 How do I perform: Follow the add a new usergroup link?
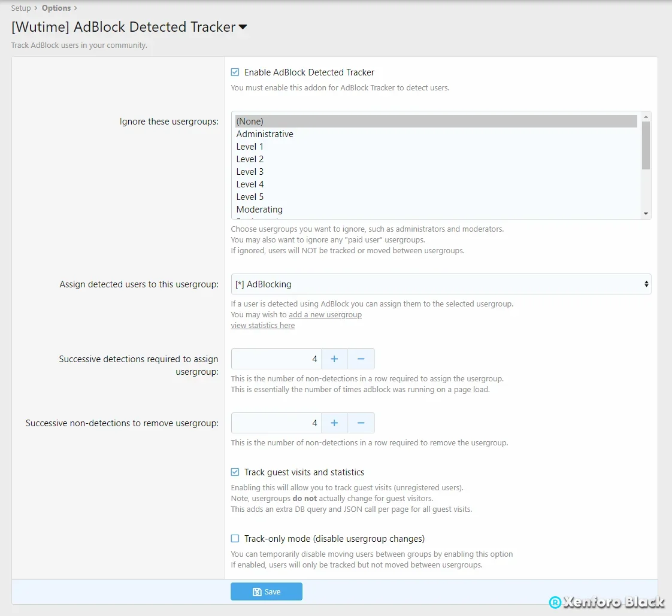tap(325, 314)
